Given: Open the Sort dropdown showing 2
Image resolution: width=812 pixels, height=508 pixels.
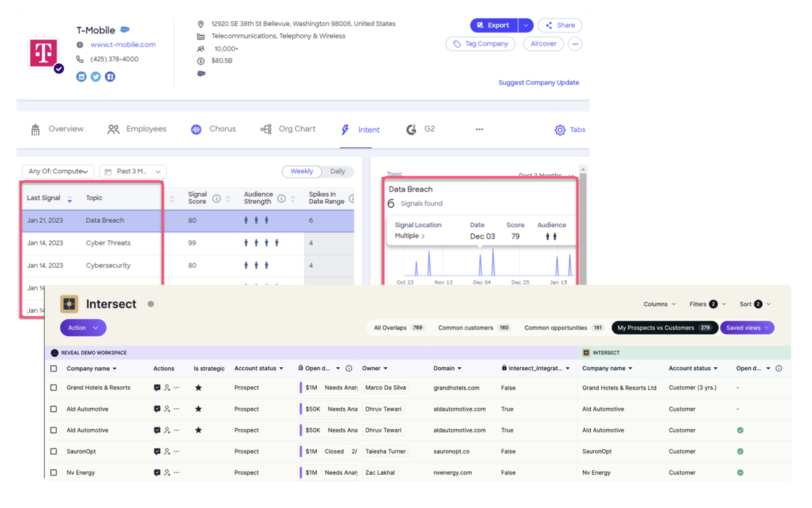Looking at the screenshot, I should coord(755,304).
